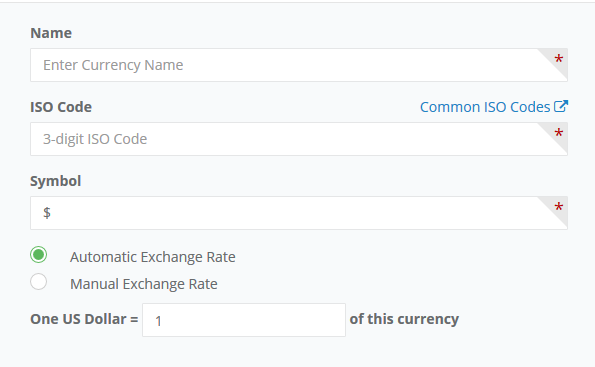This screenshot has width=595, height=367.
Task: Click the value 1 in the exchange rate field
Action: click(x=159, y=321)
